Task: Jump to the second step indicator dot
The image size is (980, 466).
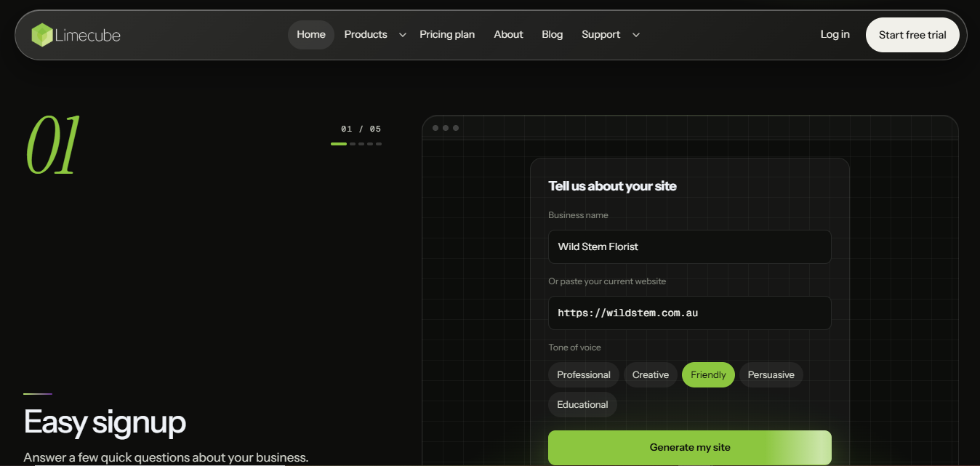Action: (x=353, y=144)
